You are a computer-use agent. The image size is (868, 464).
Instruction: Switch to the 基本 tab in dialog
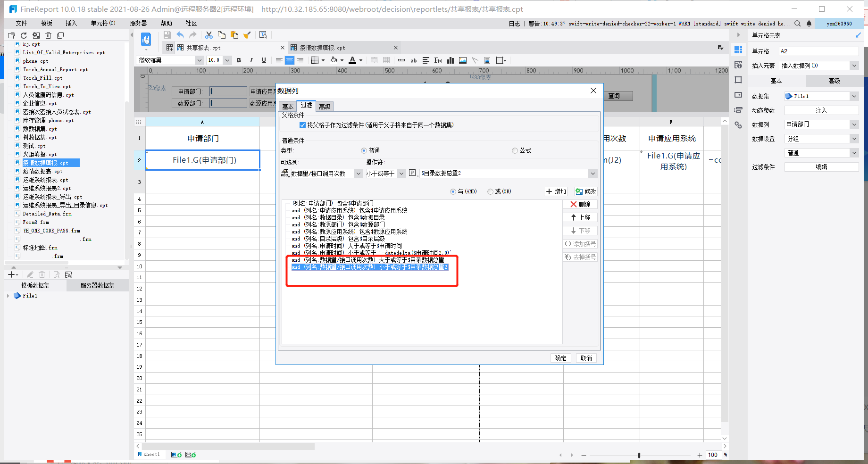tap(288, 107)
